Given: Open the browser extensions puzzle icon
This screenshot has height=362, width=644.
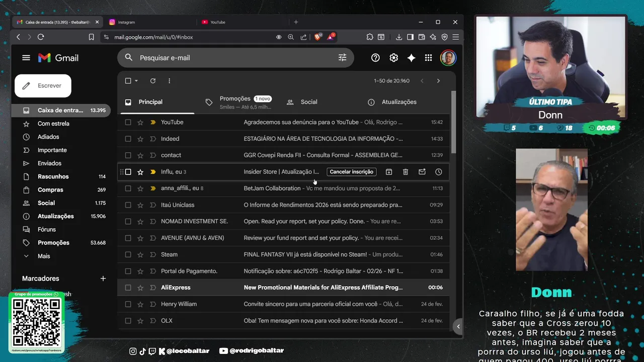Looking at the screenshot, I should (370, 37).
